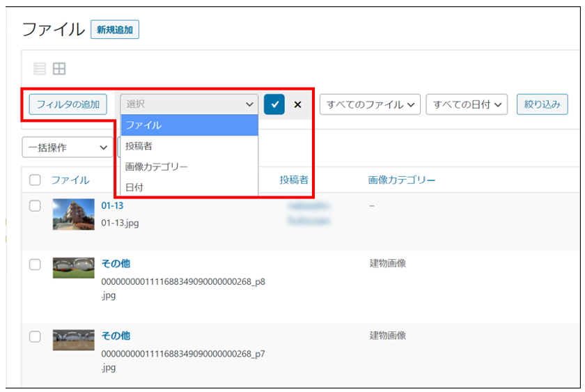Sort by 画像カテゴリー column header
Image resolution: width=585 pixels, height=392 pixels.
(x=402, y=180)
